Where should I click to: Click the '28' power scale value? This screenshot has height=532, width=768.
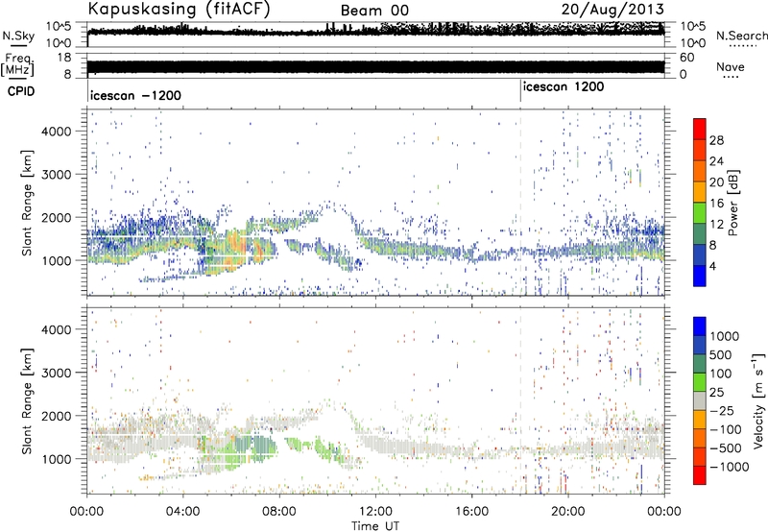point(716,140)
